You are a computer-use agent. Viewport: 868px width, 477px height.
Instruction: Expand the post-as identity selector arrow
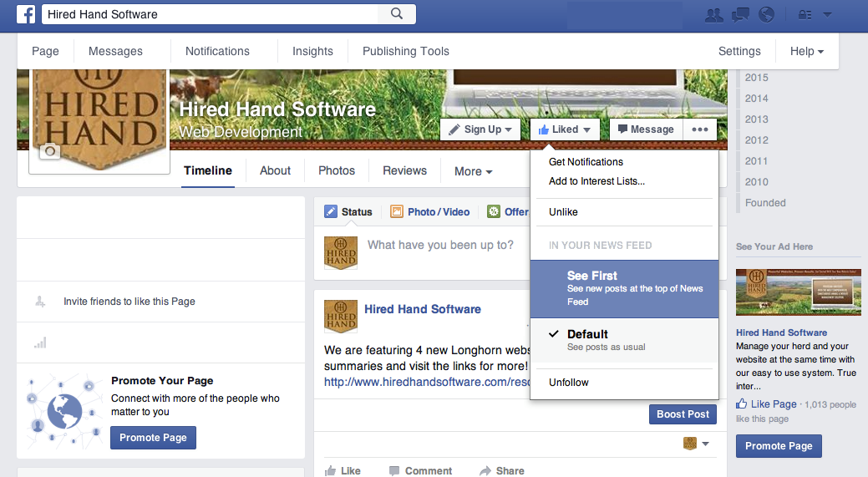tap(705, 444)
